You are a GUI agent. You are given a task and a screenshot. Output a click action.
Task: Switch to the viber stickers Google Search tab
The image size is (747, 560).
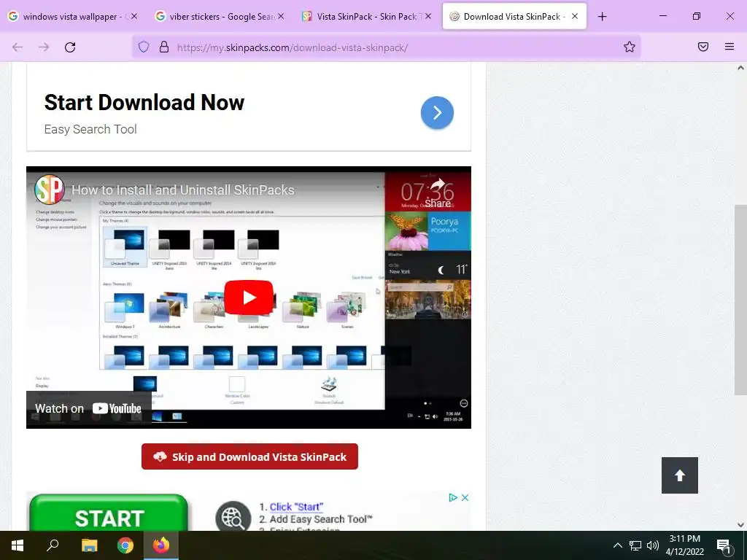coord(219,17)
